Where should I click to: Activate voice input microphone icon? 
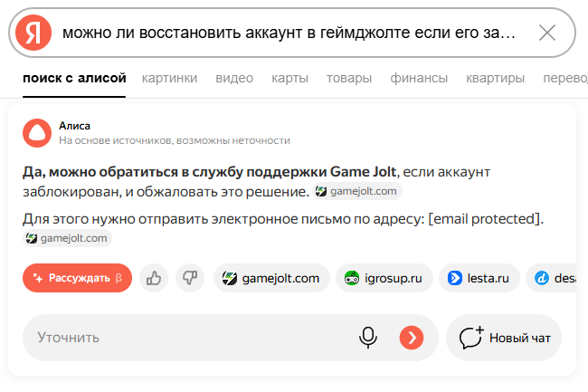(368, 338)
